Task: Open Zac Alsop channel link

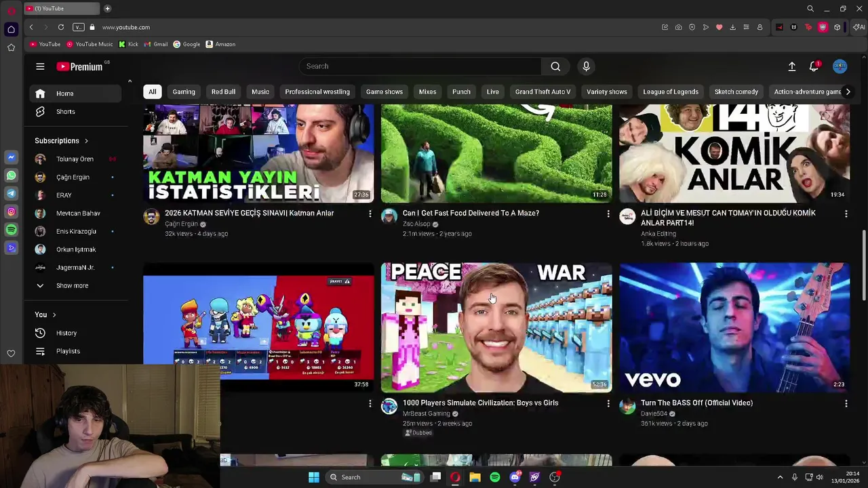Action: click(x=416, y=224)
